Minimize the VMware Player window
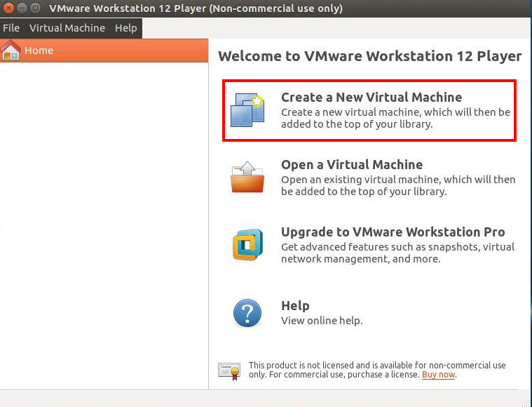 tap(21, 8)
